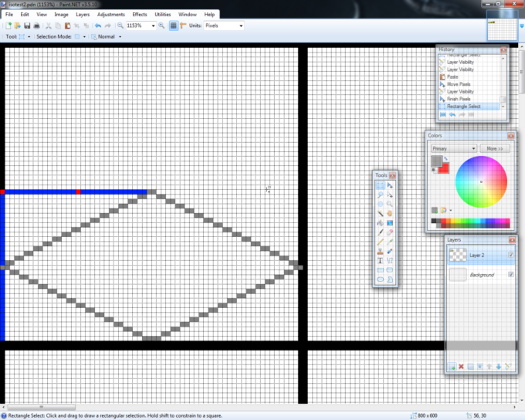This screenshot has width=525, height=420.
Task: Toggle Layer 2 visibility checkbox
Action: tap(510, 255)
